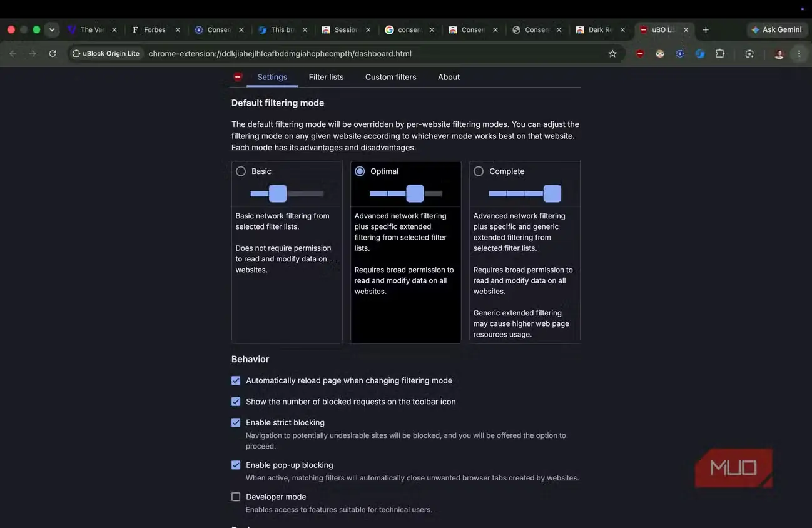
Task: Click the uBO Lite logo in dashboard header
Action: (x=238, y=77)
